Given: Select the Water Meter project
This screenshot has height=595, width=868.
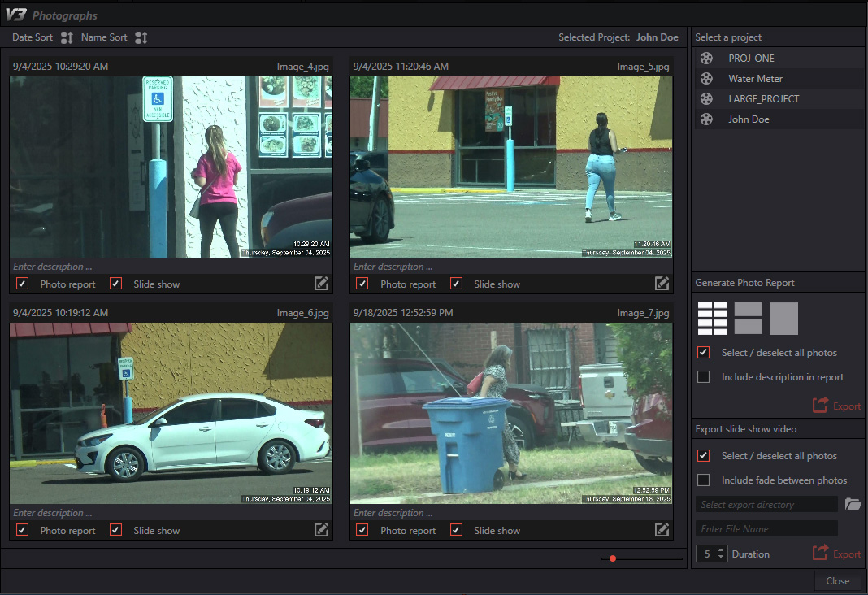Looking at the screenshot, I should pyautogui.click(x=779, y=79).
